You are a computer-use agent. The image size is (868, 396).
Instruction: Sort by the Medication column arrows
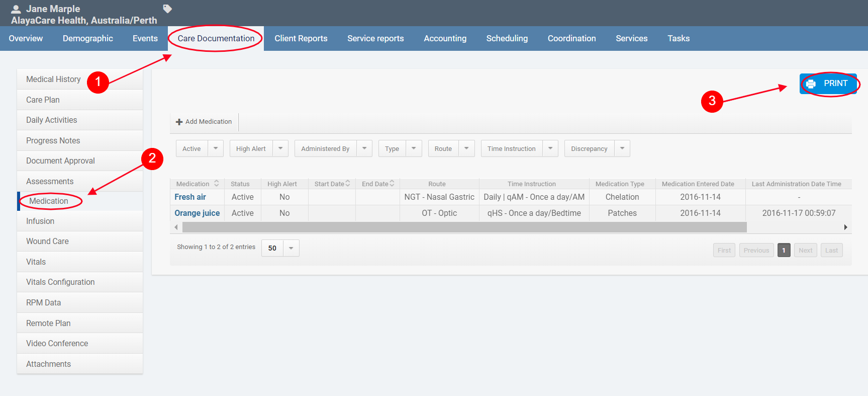pyautogui.click(x=217, y=184)
